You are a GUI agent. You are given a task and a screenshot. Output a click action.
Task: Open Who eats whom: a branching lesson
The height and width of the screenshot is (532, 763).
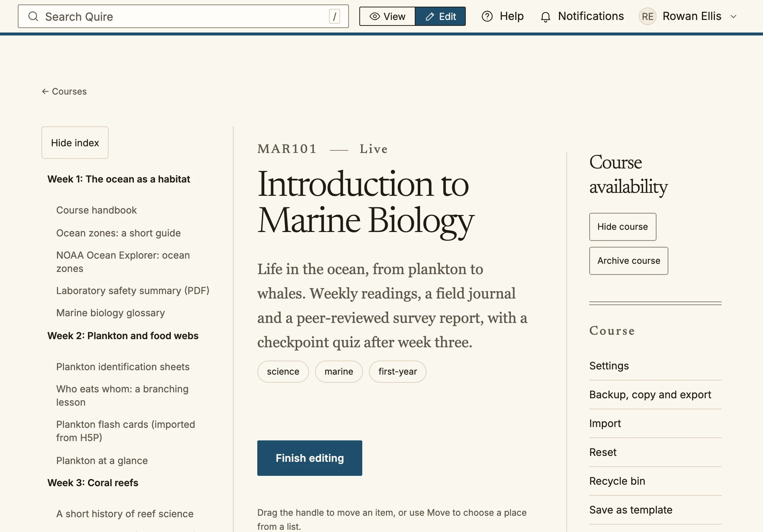point(122,396)
